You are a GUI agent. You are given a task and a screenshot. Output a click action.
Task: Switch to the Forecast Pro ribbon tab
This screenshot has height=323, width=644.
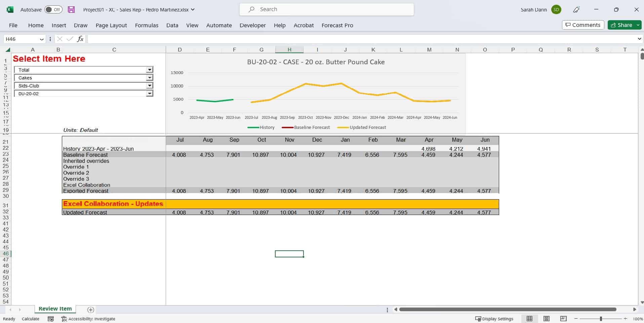tap(337, 25)
